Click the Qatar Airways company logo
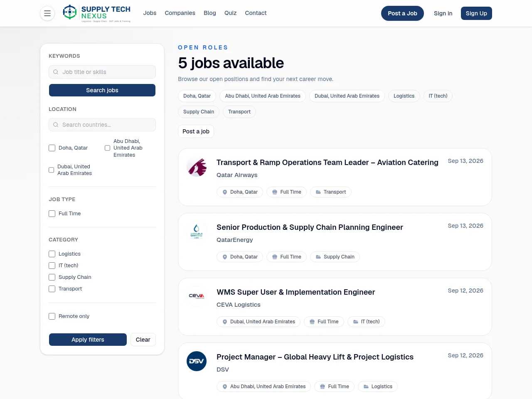532x399 pixels. 197,167
